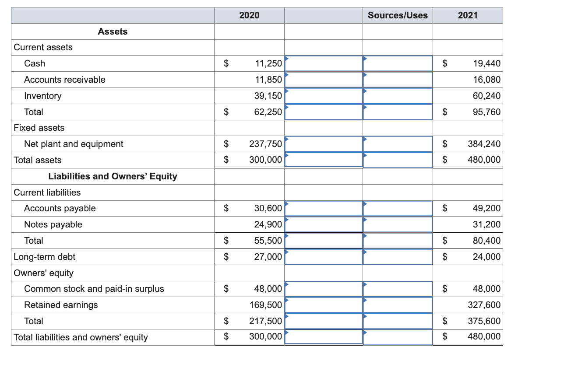Click the Fixed assets label
Image resolution: width=564 pixels, height=392 pixels.
[39, 128]
